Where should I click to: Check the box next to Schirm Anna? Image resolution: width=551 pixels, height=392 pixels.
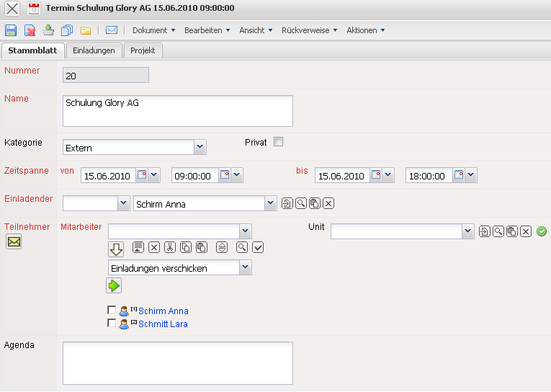(x=112, y=311)
